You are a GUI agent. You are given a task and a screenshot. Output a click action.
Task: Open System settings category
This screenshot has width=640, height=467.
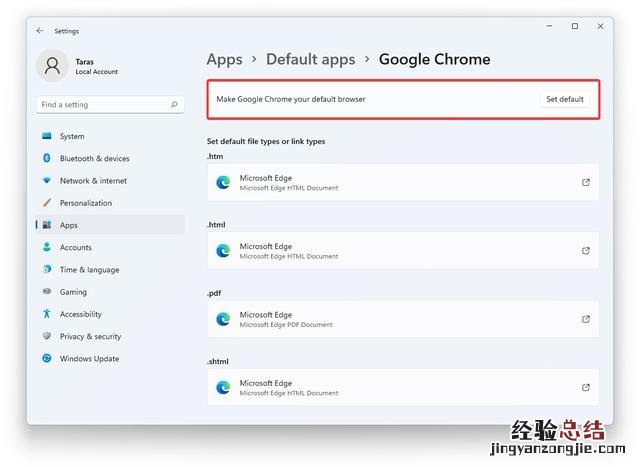pyautogui.click(x=72, y=136)
